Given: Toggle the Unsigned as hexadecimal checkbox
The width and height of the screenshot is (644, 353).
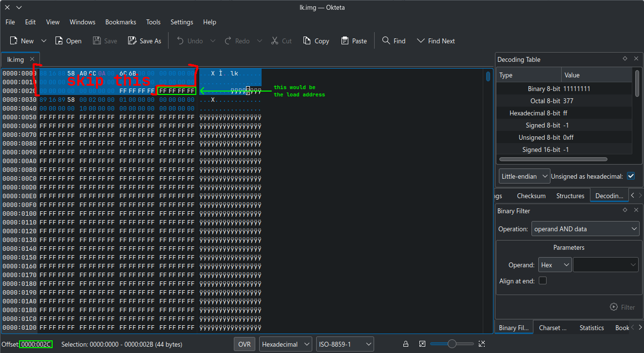Looking at the screenshot, I should click(x=631, y=176).
